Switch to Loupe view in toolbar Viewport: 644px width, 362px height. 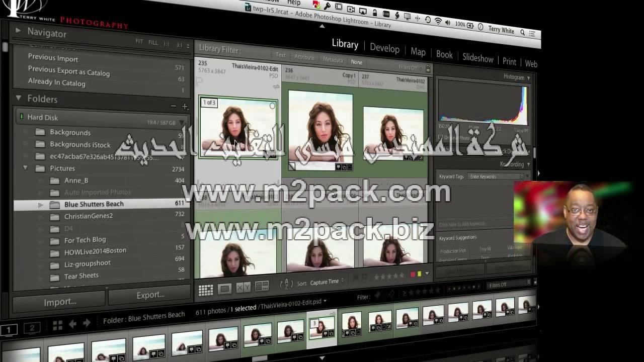(x=224, y=289)
